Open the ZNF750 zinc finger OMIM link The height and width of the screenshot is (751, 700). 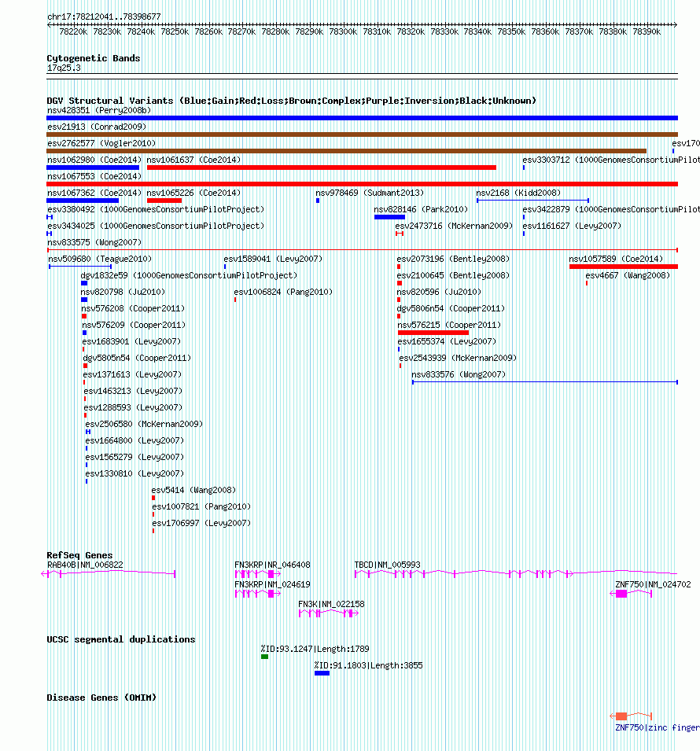coord(658,727)
